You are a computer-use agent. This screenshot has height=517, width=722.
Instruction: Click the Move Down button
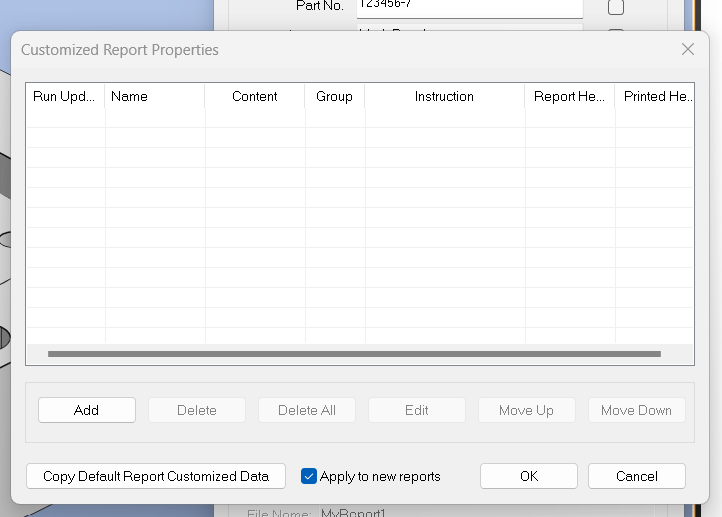pyautogui.click(x=637, y=410)
